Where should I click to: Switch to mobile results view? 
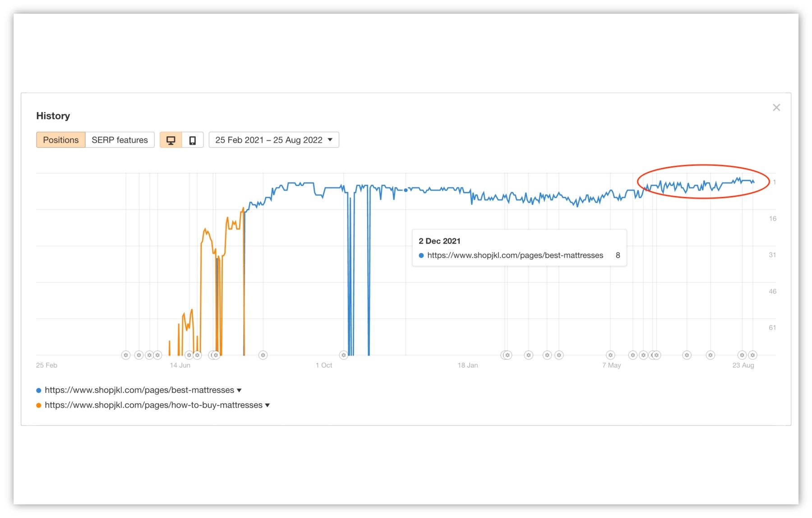193,140
